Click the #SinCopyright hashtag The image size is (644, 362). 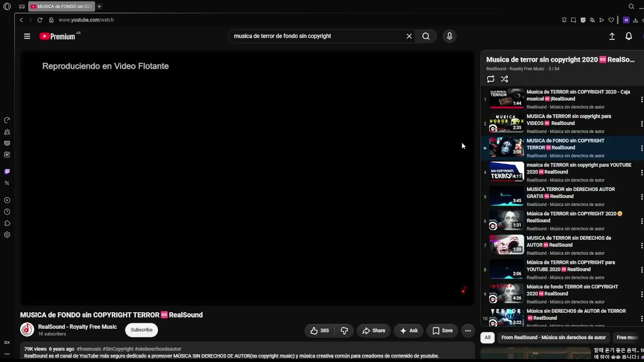pos(118,349)
